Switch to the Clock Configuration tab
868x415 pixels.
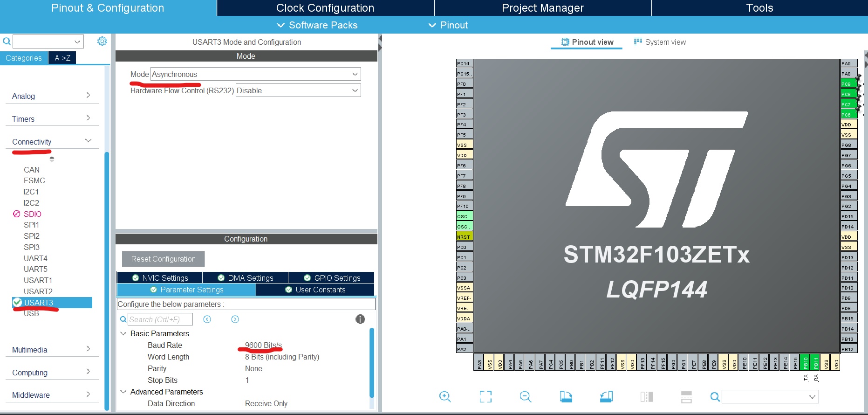pyautogui.click(x=325, y=8)
